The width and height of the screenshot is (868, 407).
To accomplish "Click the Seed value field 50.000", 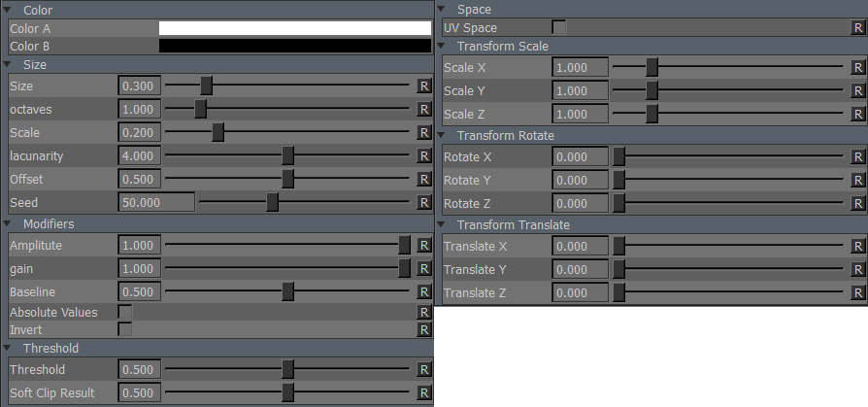I will 156,202.
